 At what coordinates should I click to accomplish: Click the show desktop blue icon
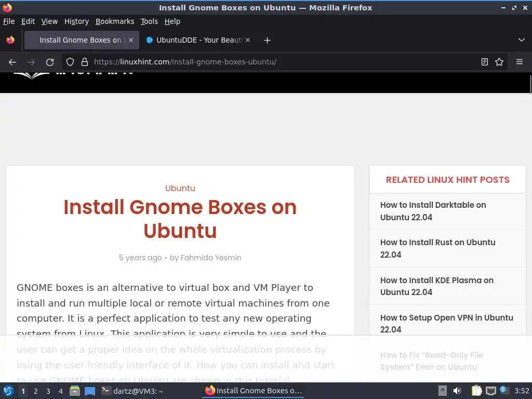tap(89, 391)
